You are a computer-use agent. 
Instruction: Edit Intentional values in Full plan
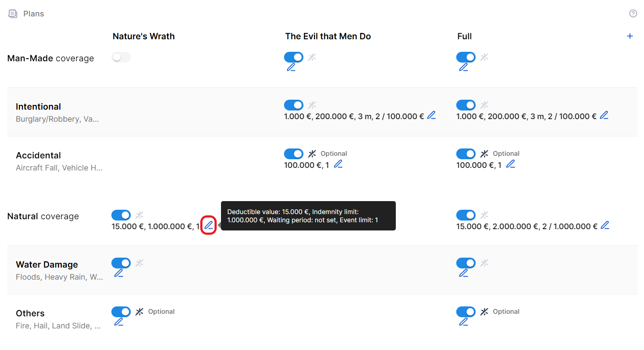pyautogui.click(x=604, y=116)
